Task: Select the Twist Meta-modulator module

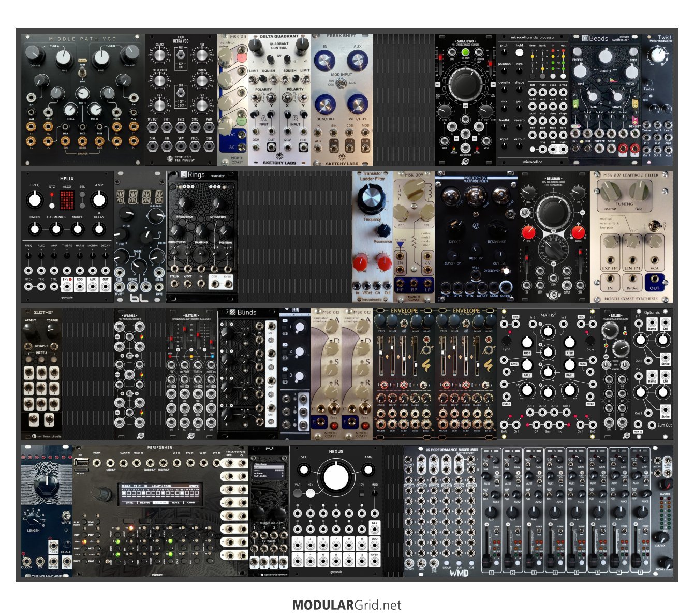Action: click(x=657, y=100)
